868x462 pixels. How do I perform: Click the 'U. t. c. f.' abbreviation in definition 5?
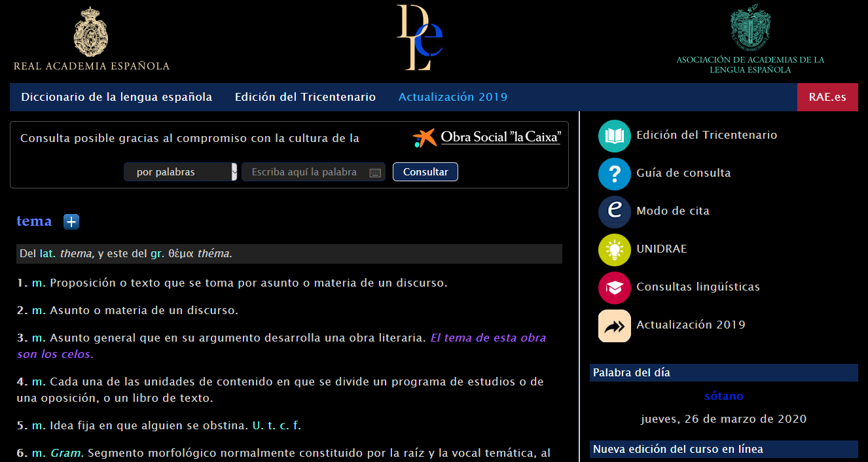277,425
